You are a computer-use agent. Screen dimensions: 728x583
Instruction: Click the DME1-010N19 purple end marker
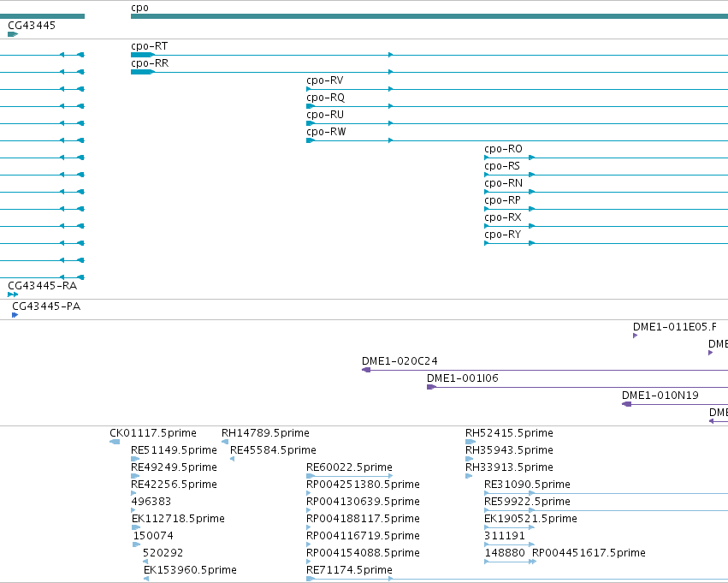[x=626, y=404]
